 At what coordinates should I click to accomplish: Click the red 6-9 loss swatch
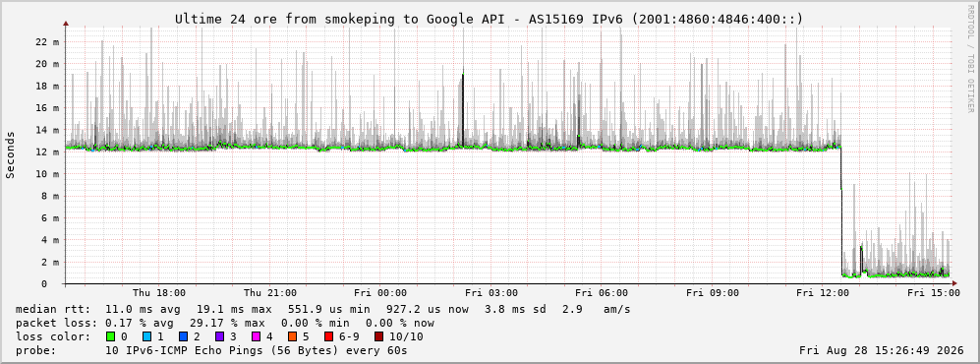(x=328, y=336)
